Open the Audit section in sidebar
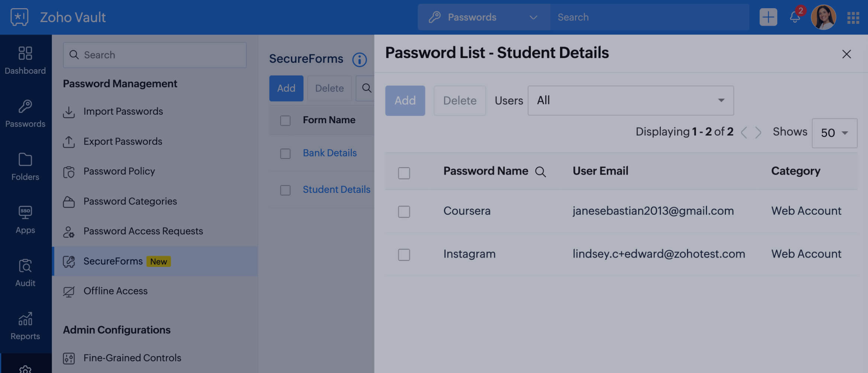 pos(25,273)
